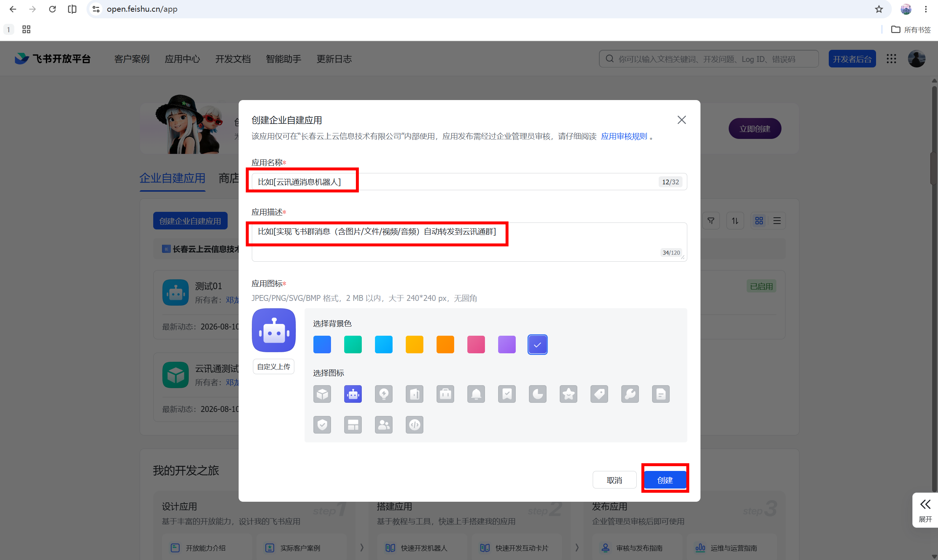
Task: Switch app list to grid view
Action: (x=759, y=221)
